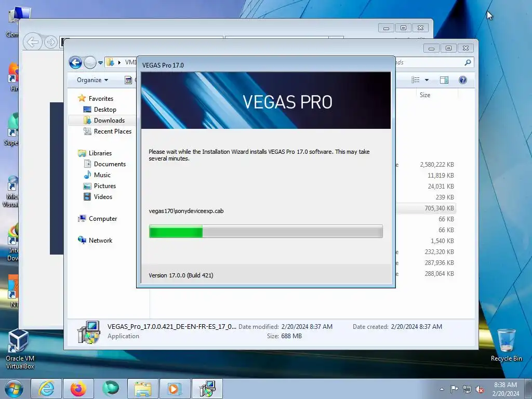Click the 24,031 KB size cell

coord(441,187)
